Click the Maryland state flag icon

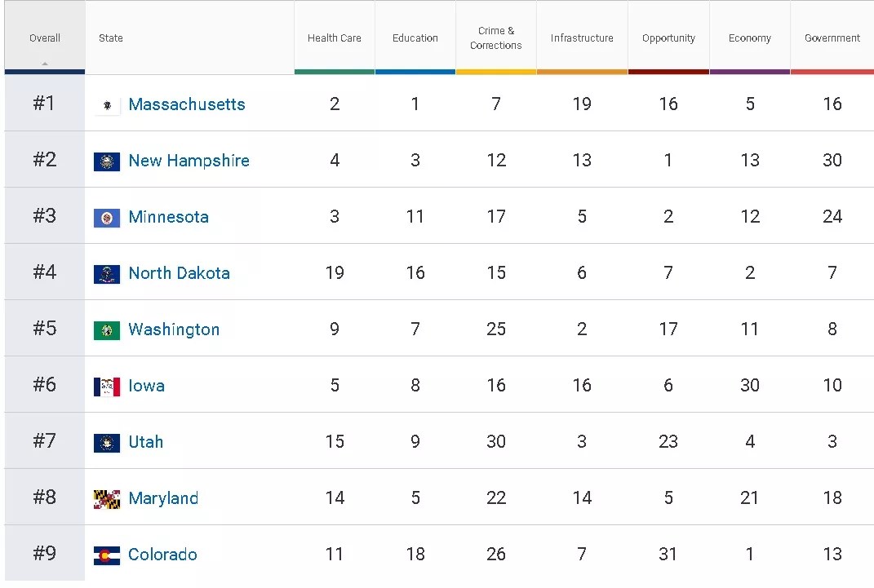point(107,499)
